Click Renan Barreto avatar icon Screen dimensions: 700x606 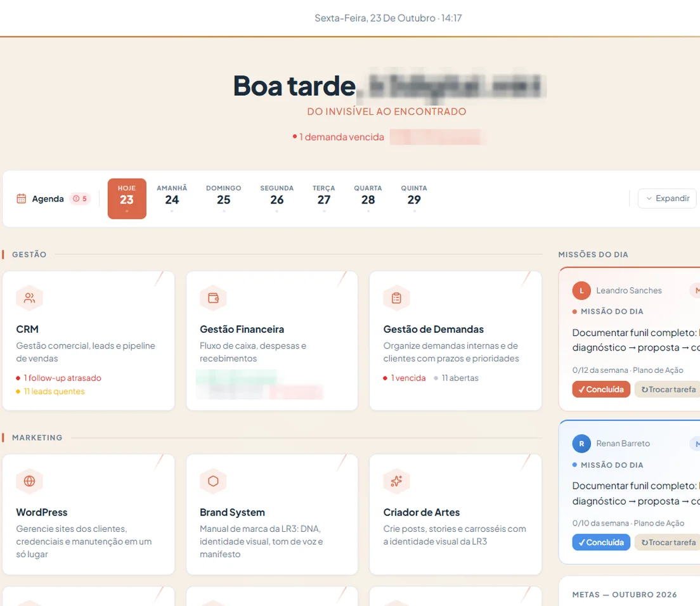pos(581,444)
